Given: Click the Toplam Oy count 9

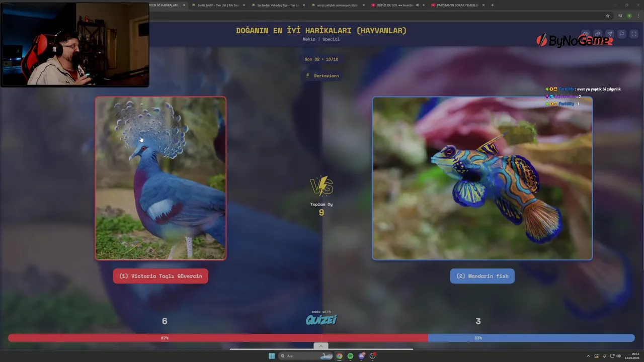Looking at the screenshot, I should (x=321, y=213).
